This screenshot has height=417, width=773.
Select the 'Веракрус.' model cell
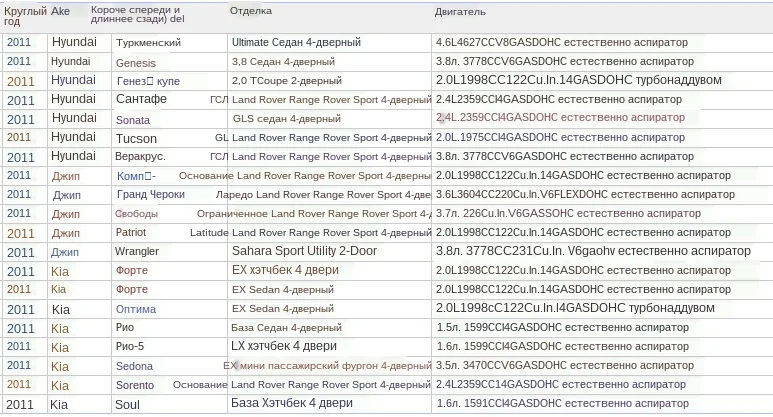[x=140, y=157]
